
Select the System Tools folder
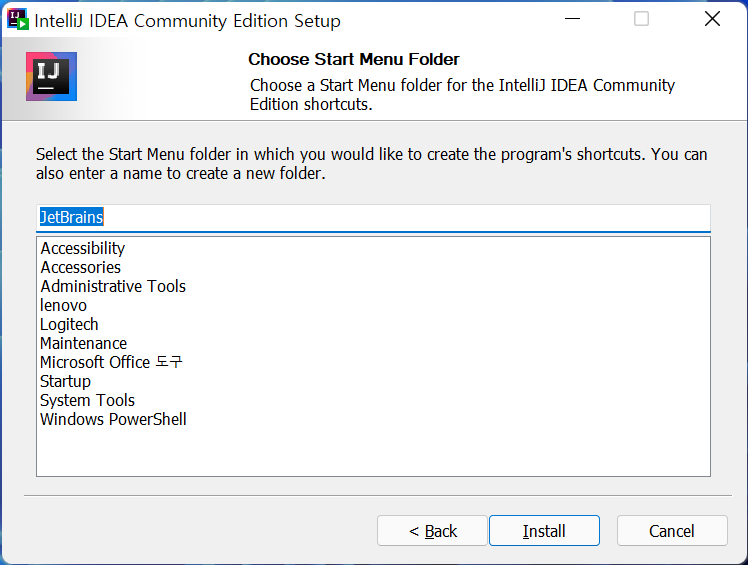88,400
